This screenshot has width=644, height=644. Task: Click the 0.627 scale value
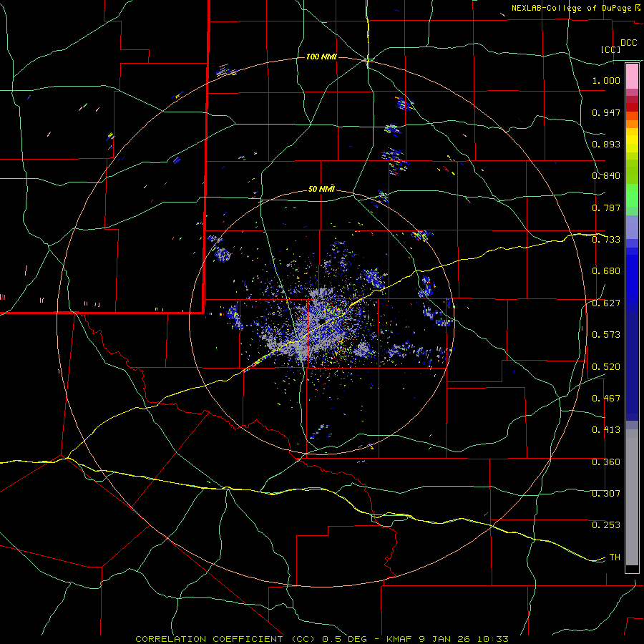(x=606, y=303)
